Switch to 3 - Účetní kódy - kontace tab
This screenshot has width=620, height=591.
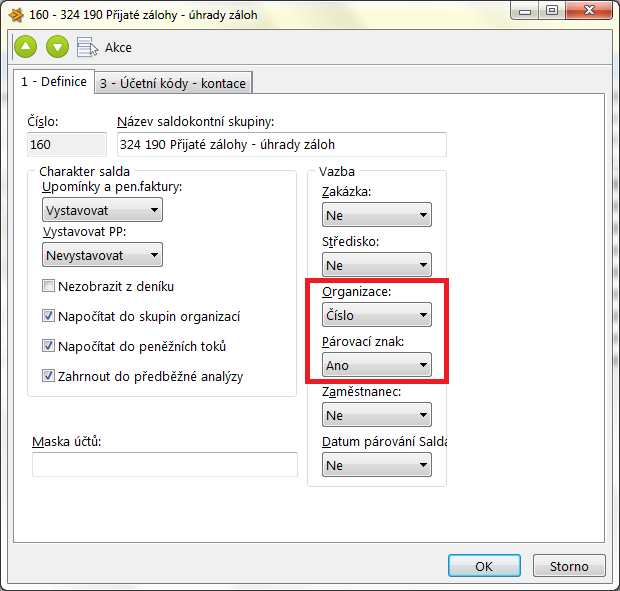(173, 83)
